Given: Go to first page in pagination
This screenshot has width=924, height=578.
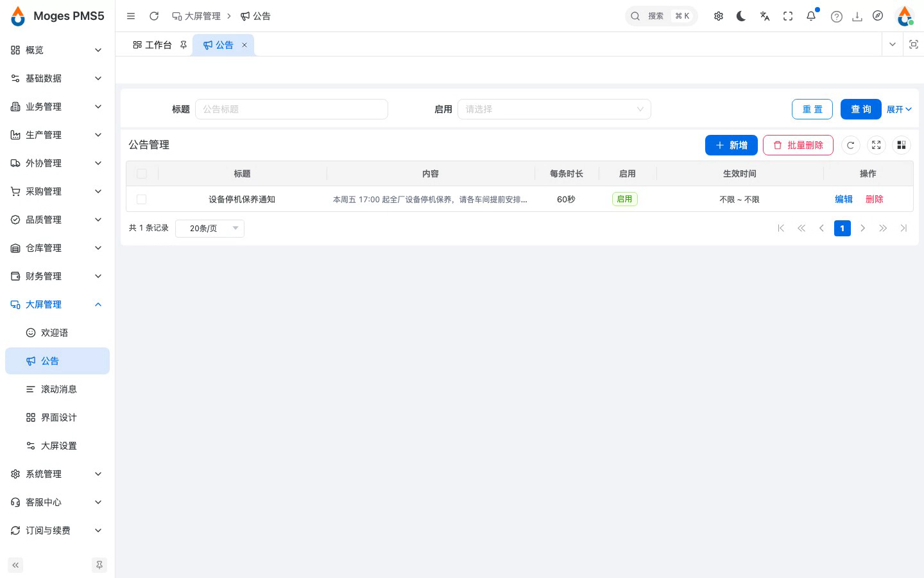Looking at the screenshot, I should point(781,228).
